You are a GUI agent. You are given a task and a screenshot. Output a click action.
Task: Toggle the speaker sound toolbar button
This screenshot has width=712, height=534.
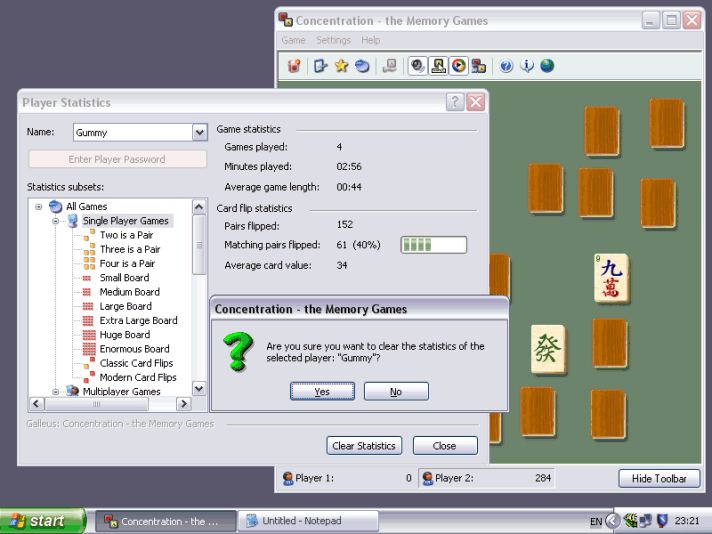tap(417, 66)
